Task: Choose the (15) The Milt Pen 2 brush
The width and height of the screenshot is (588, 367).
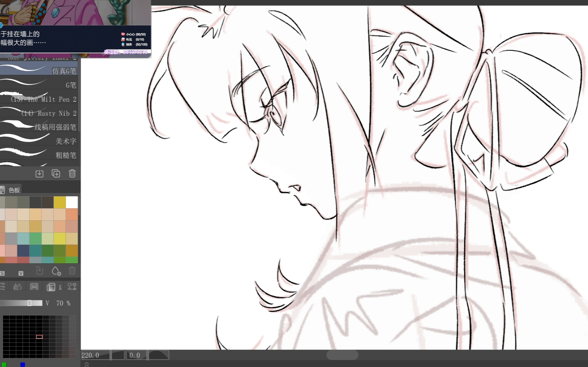Action: [x=39, y=99]
